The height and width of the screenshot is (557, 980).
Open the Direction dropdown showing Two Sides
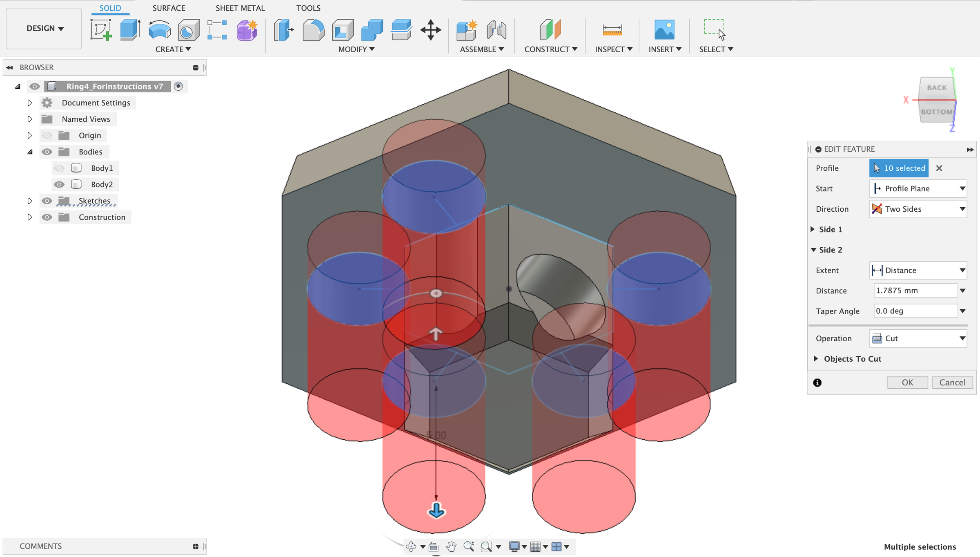tap(918, 209)
